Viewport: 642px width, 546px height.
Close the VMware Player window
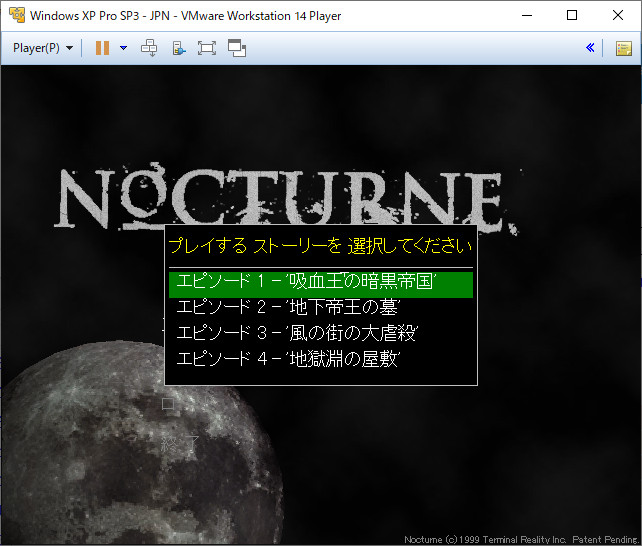point(617,16)
